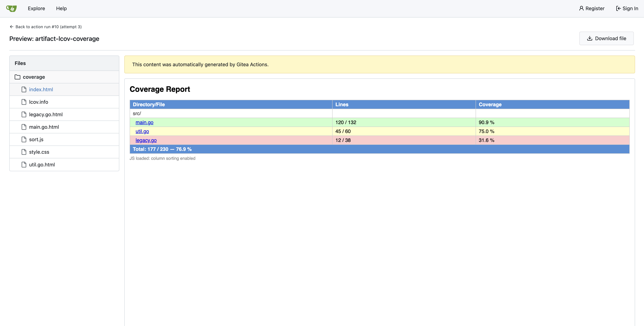Click the file icon beside index.html

click(24, 89)
